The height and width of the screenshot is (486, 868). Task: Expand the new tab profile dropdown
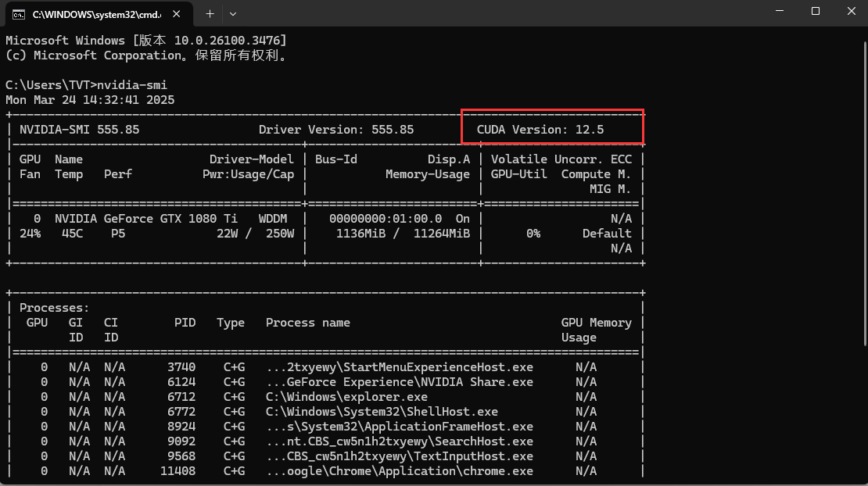click(x=233, y=14)
